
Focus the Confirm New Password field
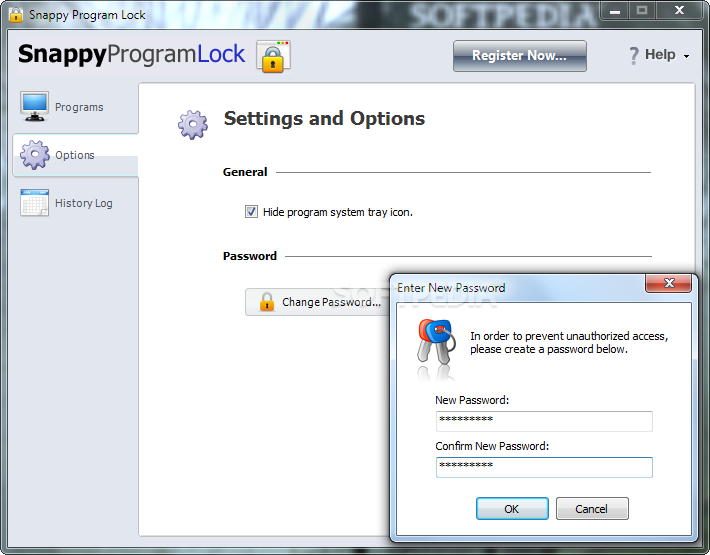click(544, 467)
